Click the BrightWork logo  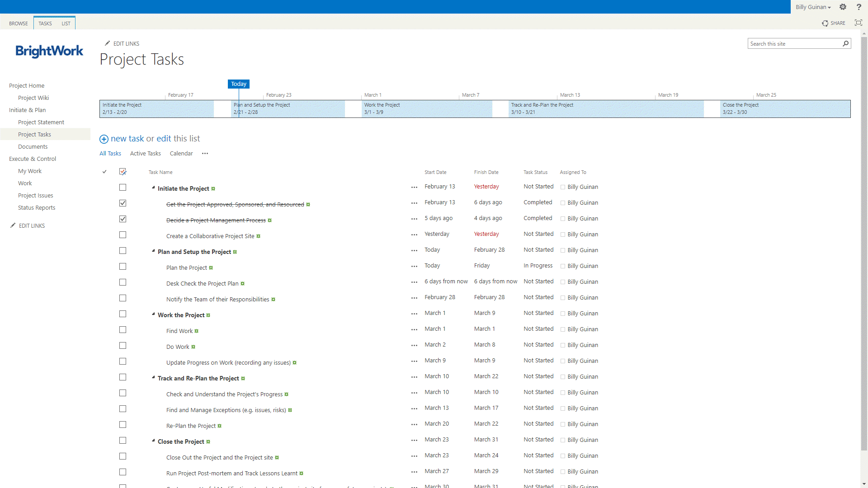click(x=49, y=51)
